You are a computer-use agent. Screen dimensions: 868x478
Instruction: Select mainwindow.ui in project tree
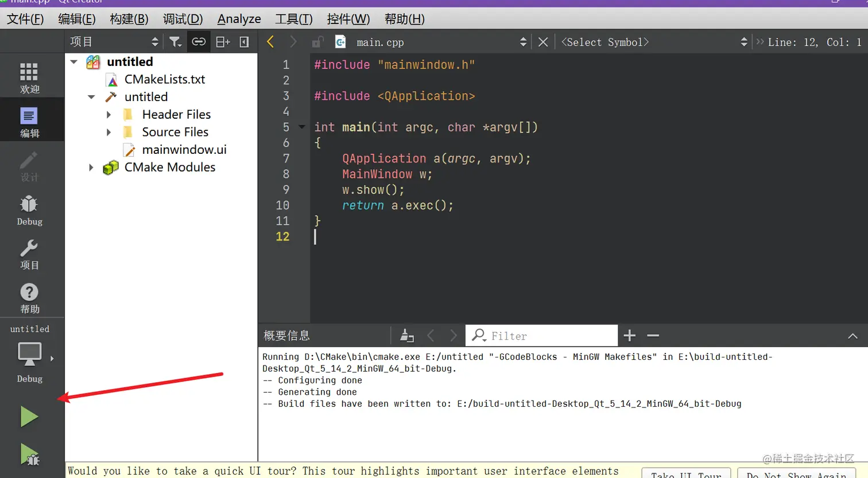pyautogui.click(x=184, y=150)
